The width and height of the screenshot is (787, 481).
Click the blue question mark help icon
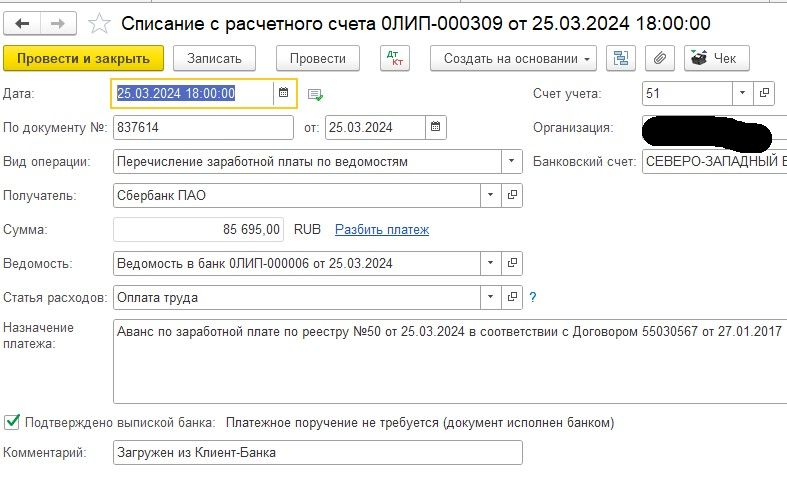(533, 297)
